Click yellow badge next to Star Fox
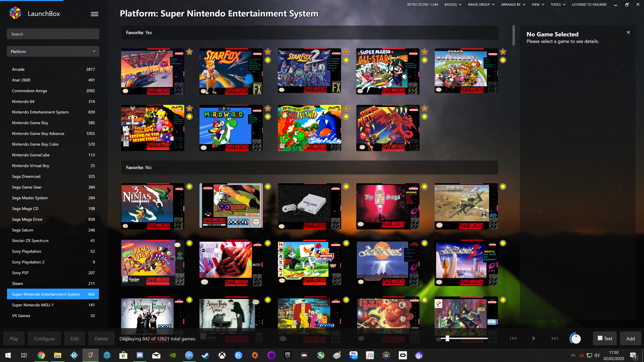644x362 pixels. point(268,60)
